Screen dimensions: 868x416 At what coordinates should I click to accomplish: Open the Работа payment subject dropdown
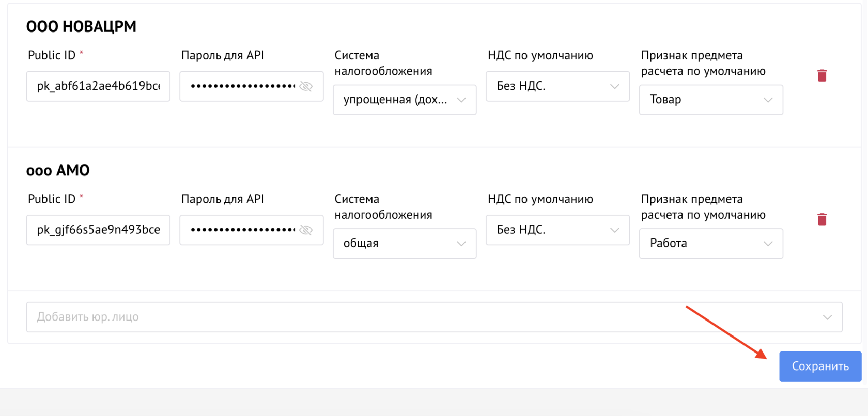(710, 244)
